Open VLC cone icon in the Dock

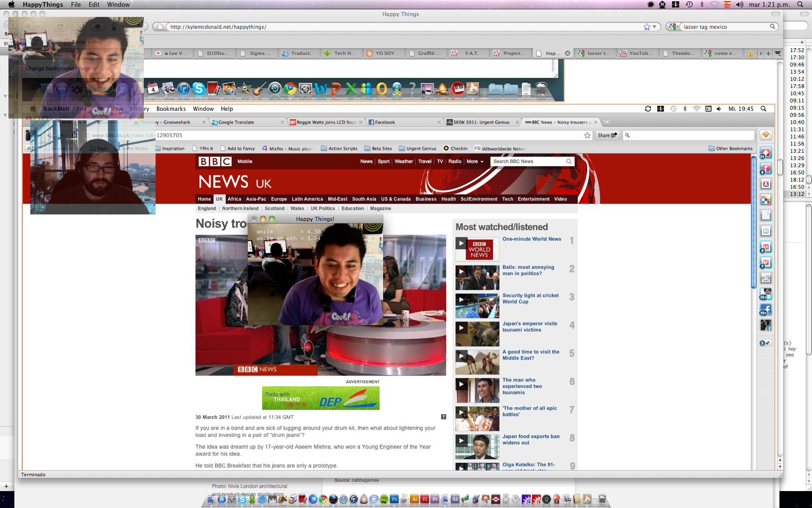pyautogui.click(x=364, y=499)
